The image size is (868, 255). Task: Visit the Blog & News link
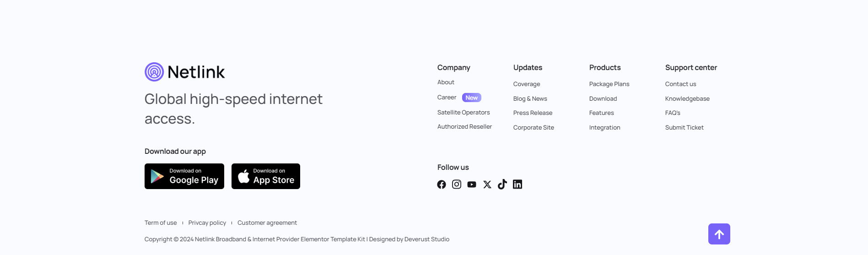[530, 99]
